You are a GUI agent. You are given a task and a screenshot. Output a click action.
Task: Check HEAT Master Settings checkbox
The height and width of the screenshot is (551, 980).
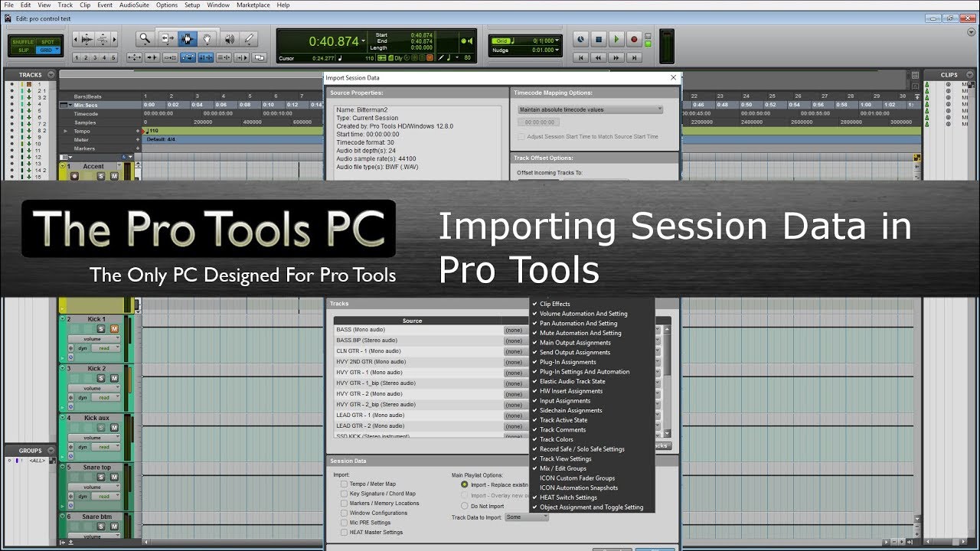(x=344, y=532)
